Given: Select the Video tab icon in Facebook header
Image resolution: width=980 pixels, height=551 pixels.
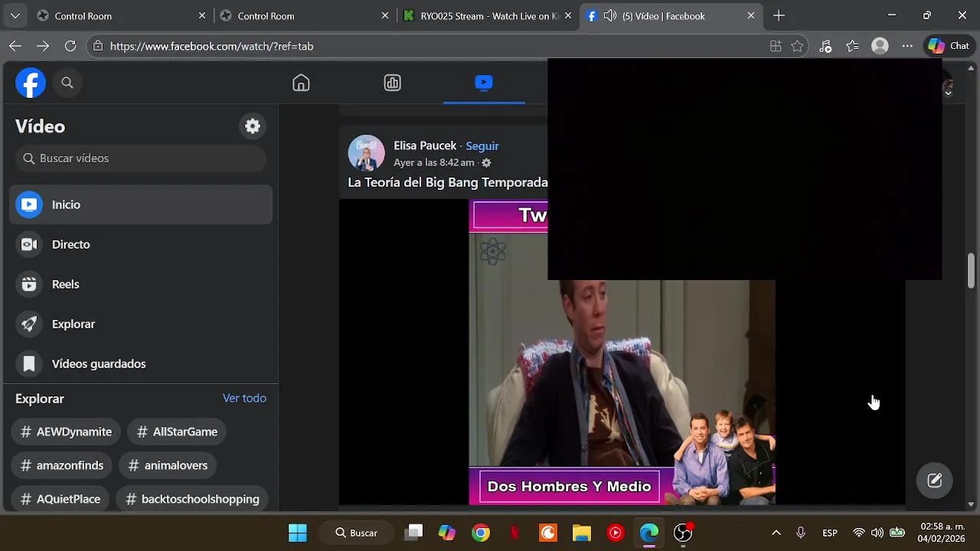Looking at the screenshot, I should tap(483, 83).
